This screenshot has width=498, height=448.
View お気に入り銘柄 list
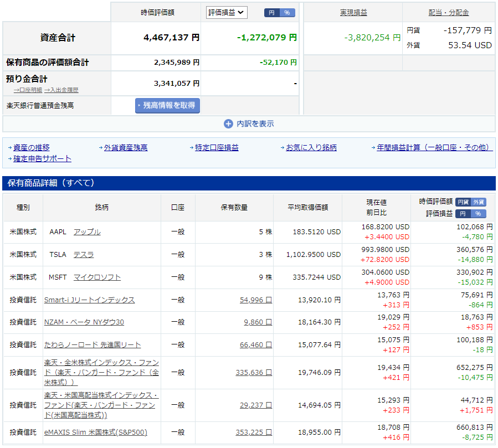(311, 148)
